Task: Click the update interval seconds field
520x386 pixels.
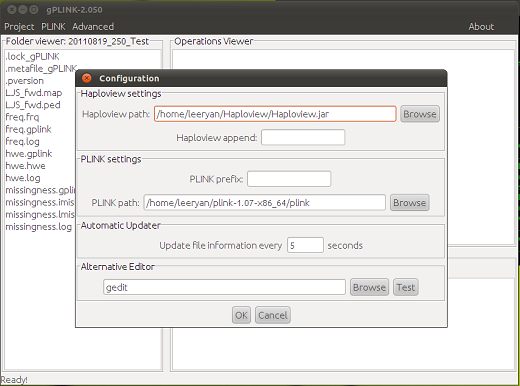Action: [305, 245]
